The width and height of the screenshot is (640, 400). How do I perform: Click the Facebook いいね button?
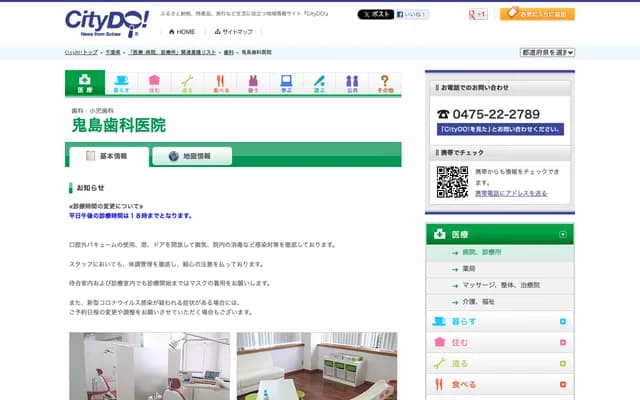(412, 14)
